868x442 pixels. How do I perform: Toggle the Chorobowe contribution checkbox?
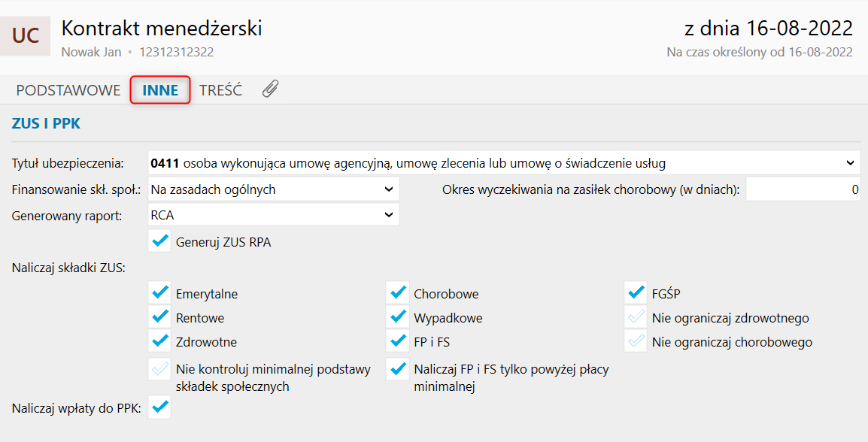pos(397,293)
